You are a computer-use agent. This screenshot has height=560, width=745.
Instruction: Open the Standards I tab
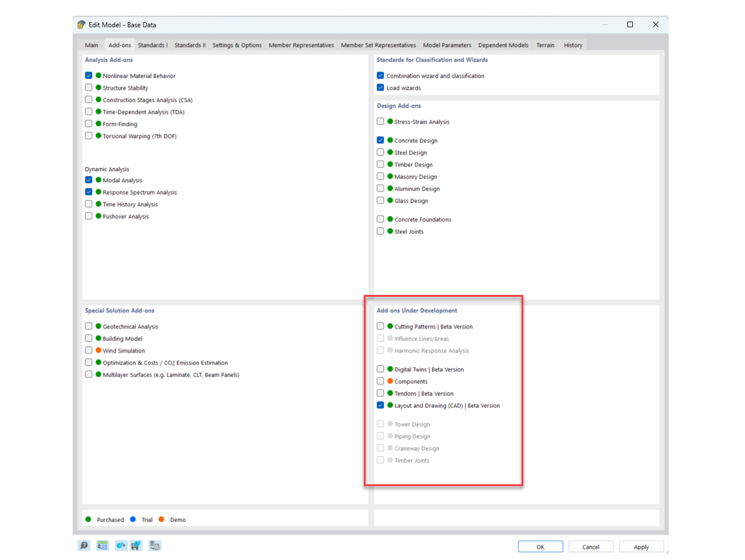coord(153,45)
